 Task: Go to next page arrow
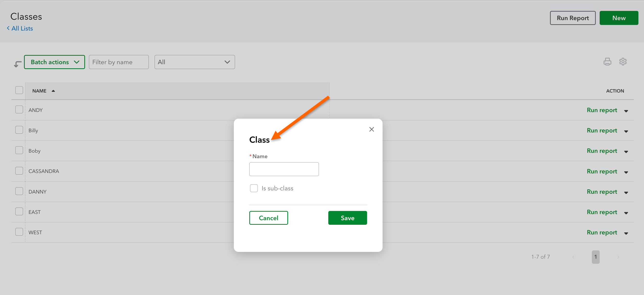click(x=618, y=257)
